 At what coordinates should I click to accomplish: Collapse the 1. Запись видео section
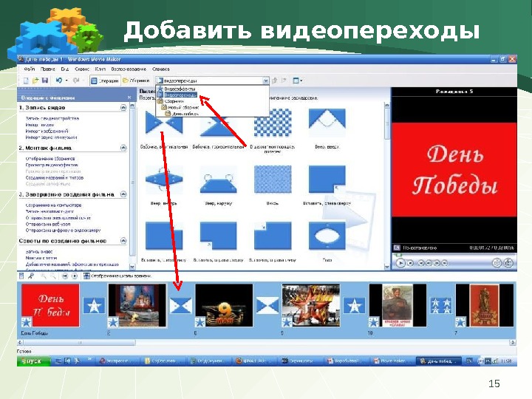click(x=123, y=108)
